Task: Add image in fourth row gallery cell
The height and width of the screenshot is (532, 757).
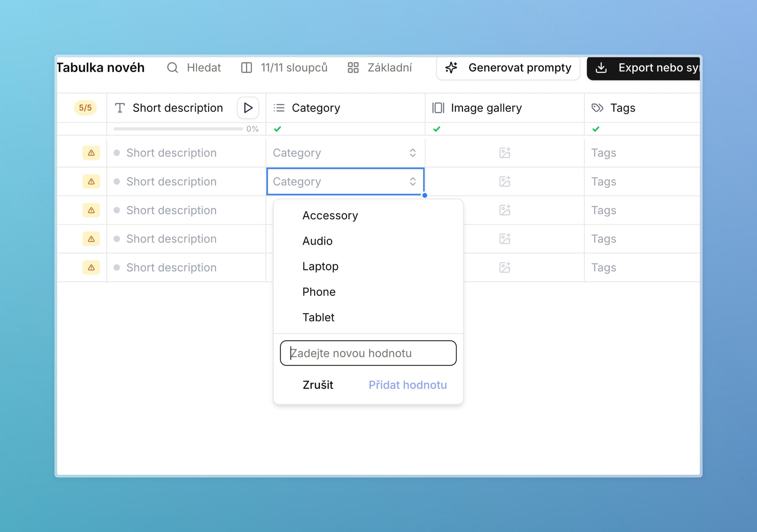Action: pos(505,239)
